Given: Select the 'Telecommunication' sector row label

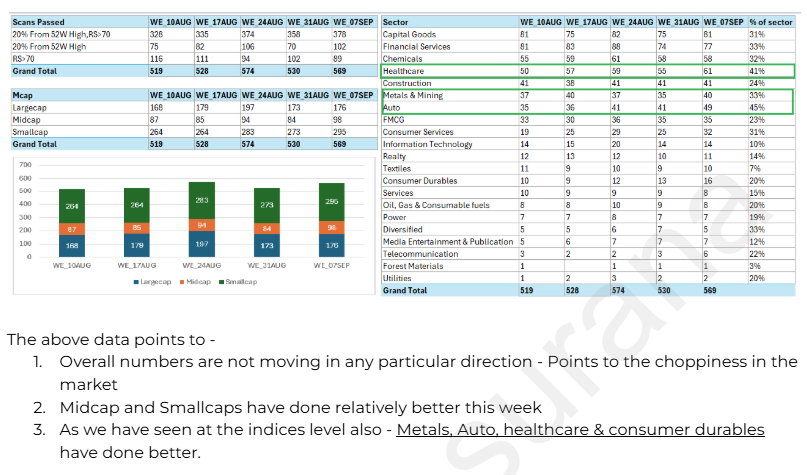Looking at the screenshot, I should [x=420, y=254].
